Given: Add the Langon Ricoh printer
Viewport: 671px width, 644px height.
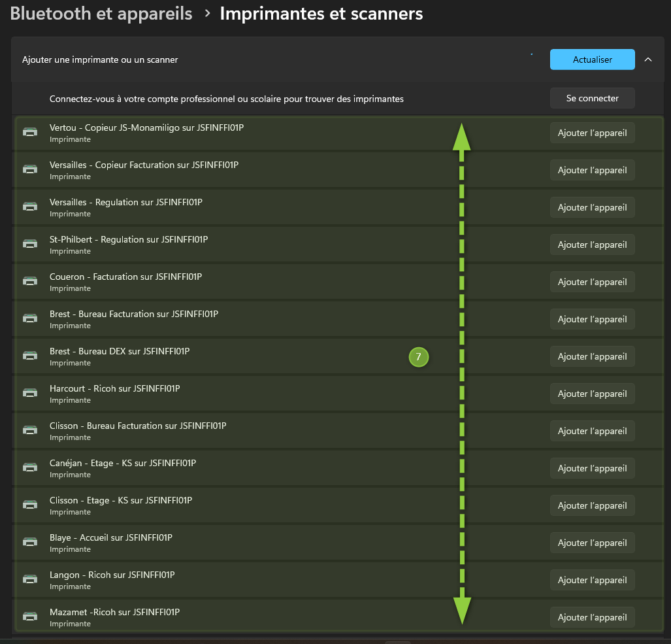Looking at the screenshot, I should tap(592, 580).
